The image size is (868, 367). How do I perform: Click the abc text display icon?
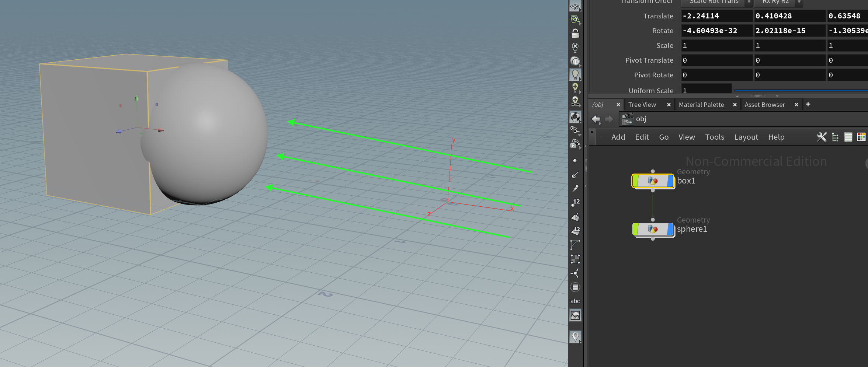[x=575, y=301]
